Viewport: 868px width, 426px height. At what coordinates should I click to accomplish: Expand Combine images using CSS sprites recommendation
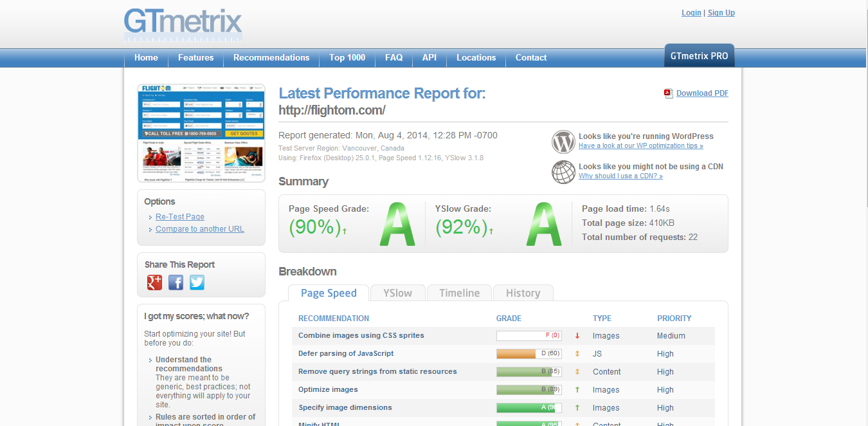point(361,335)
